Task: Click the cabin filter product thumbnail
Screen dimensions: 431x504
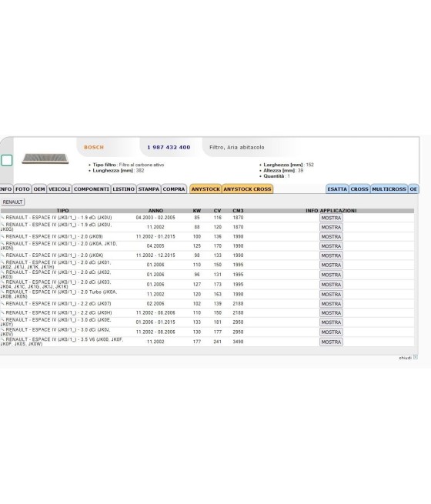Action: point(45,159)
